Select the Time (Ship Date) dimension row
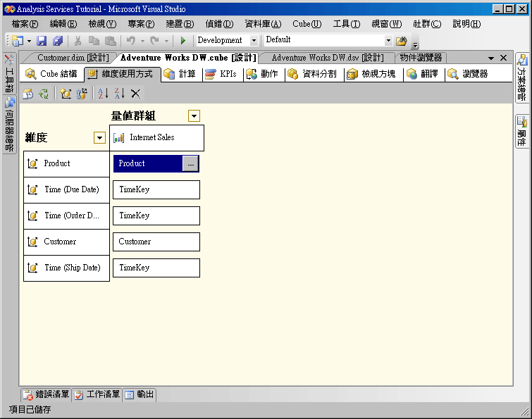Image resolution: width=532 pixels, height=419 pixels. (x=66, y=268)
